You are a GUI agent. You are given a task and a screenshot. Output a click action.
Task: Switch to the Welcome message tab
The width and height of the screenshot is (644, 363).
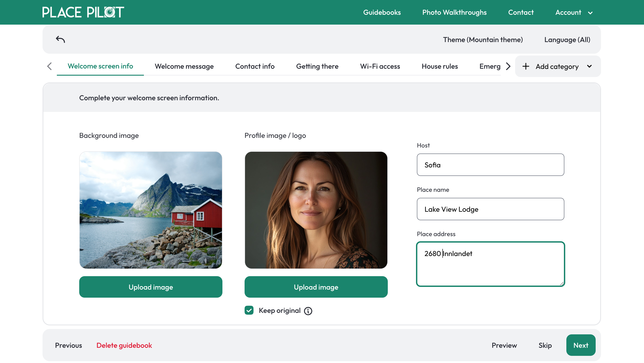tap(184, 66)
